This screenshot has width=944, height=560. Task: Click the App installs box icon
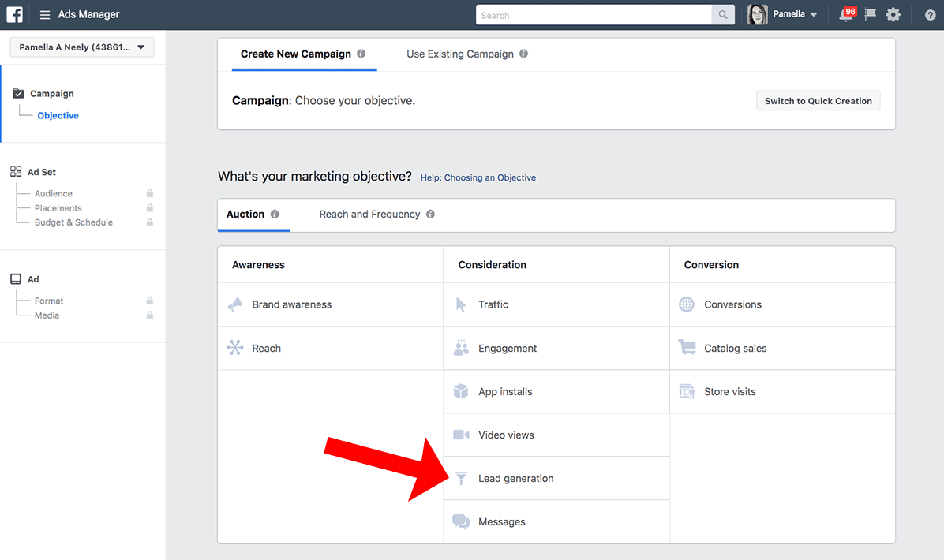point(461,391)
